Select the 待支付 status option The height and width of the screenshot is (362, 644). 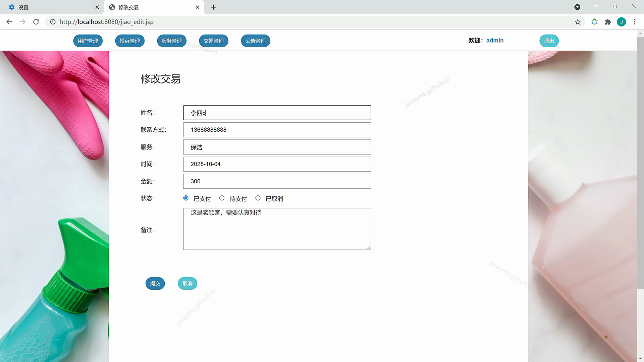222,198
